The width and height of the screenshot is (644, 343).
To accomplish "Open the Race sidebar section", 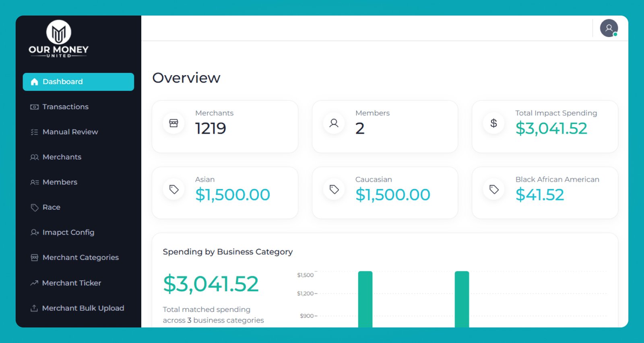I will coord(51,207).
